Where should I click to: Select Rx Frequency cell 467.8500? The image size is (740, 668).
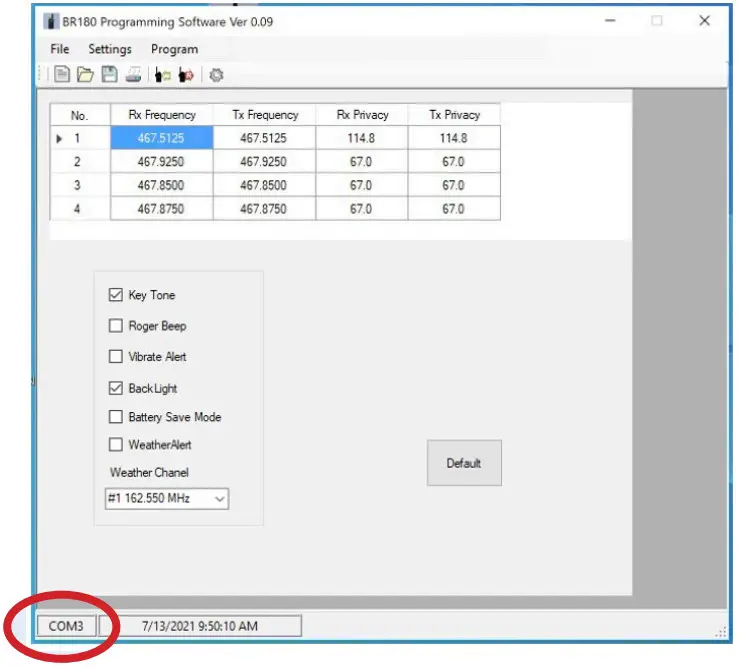coord(162,186)
